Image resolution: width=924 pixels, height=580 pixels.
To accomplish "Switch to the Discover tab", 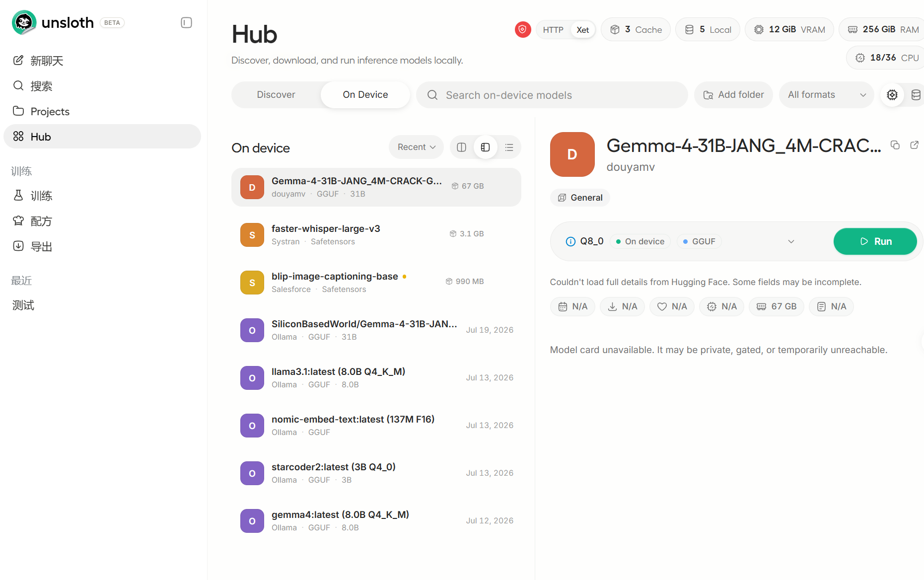I will [x=276, y=95].
